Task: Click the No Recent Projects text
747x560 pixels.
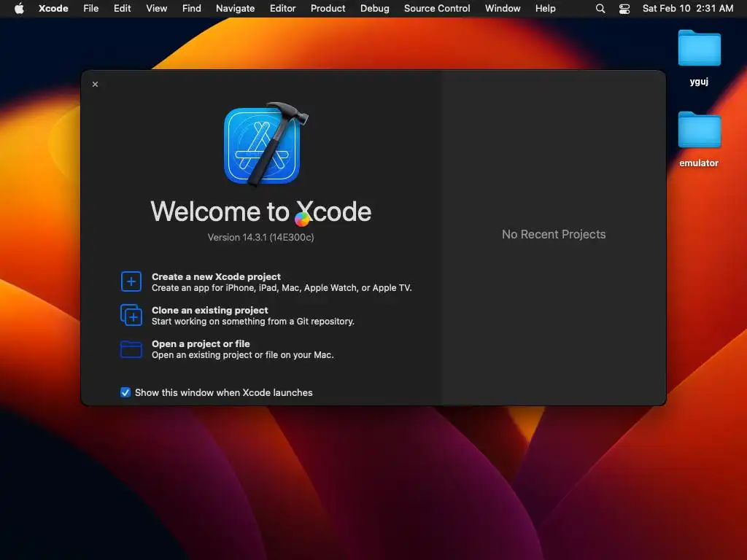Action: tap(554, 234)
